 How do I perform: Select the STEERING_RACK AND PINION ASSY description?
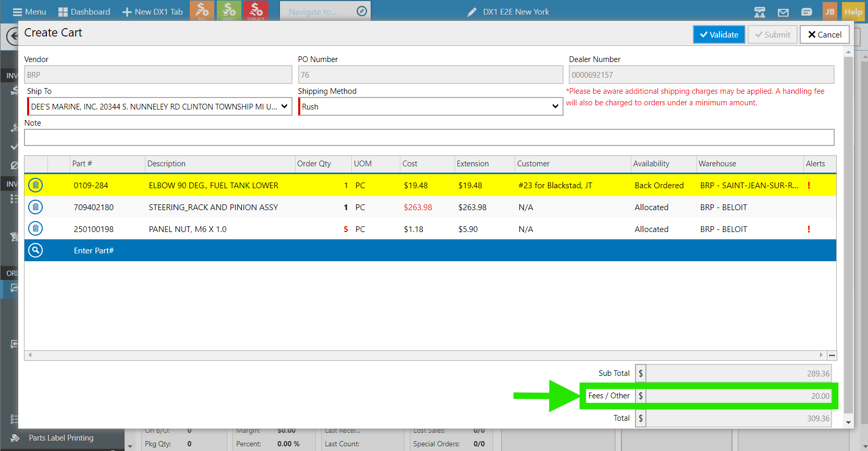coord(213,208)
